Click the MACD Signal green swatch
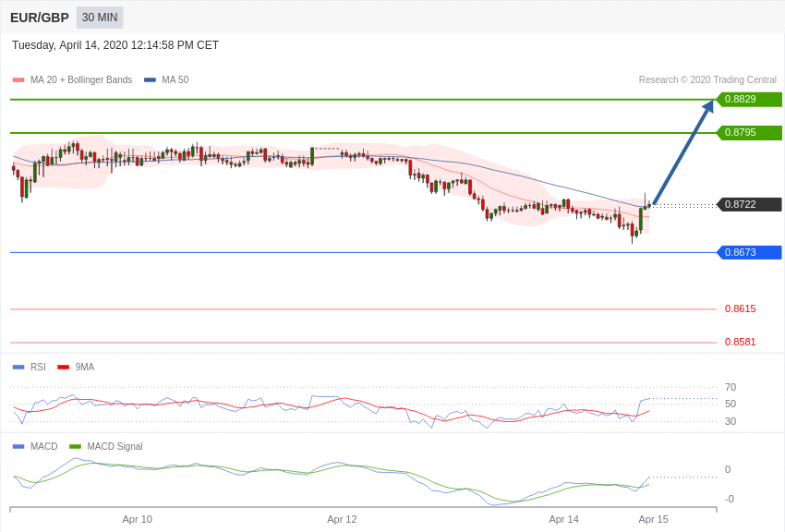The height and width of the screenshot is (532, 785). (x=75, y=446)
